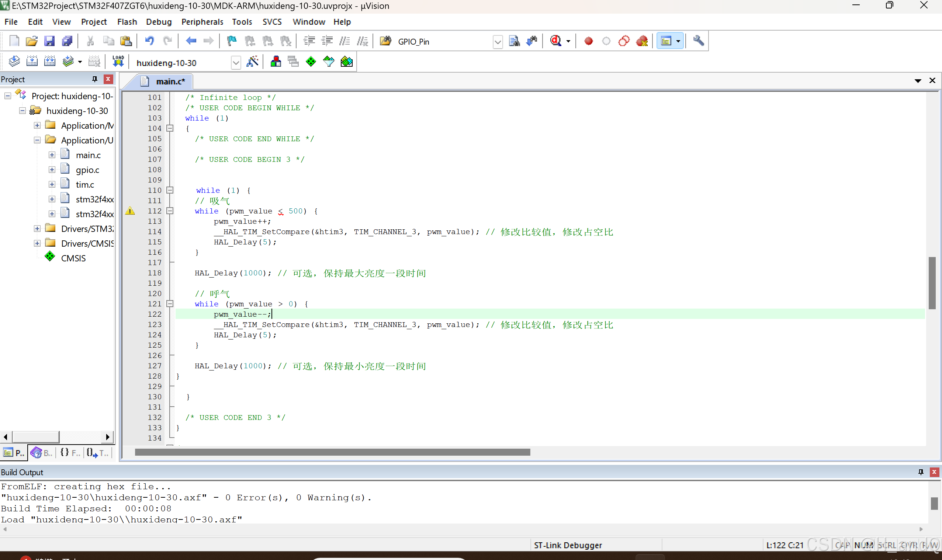Click the Configuration wrench icon
The height and width of the screenshot is (560, 942).
coord(698,41)
